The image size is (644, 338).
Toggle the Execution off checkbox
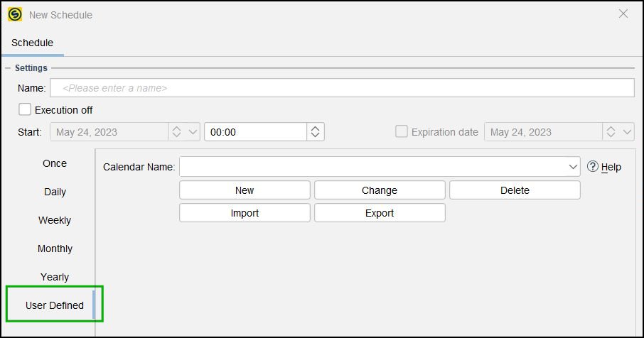pyautogui.click(x=25, y=109)
